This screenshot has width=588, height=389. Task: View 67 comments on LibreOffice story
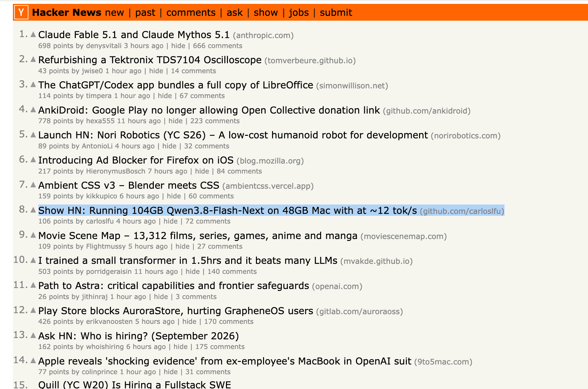click(202, 96)
